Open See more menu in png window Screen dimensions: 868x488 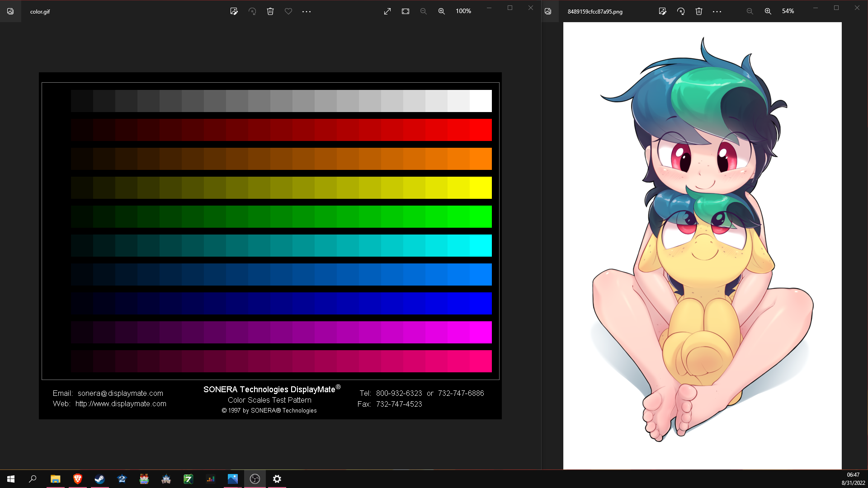pos(717,11)
